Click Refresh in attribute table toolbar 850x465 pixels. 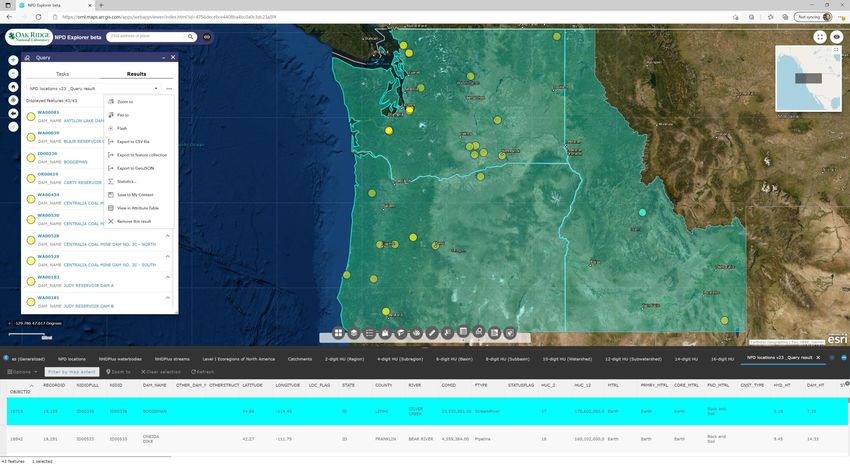(202, 372)
